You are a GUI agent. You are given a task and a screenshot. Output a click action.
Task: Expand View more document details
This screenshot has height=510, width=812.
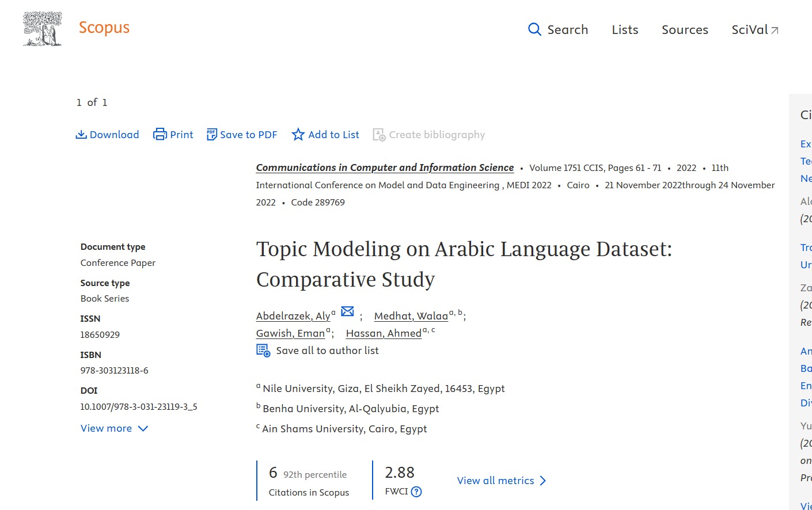(x=114, y=428)
